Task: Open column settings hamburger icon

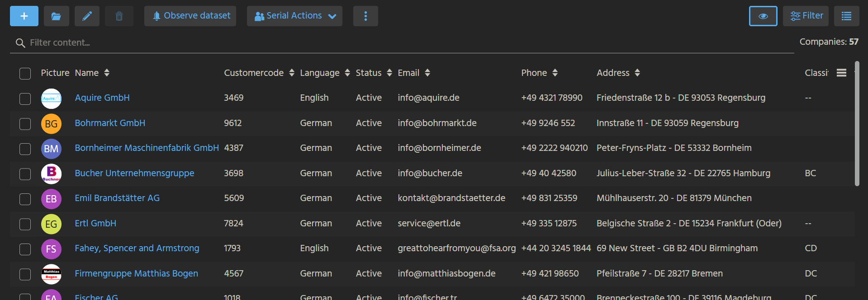Action: pyautogui.click(x=841, y=73)
